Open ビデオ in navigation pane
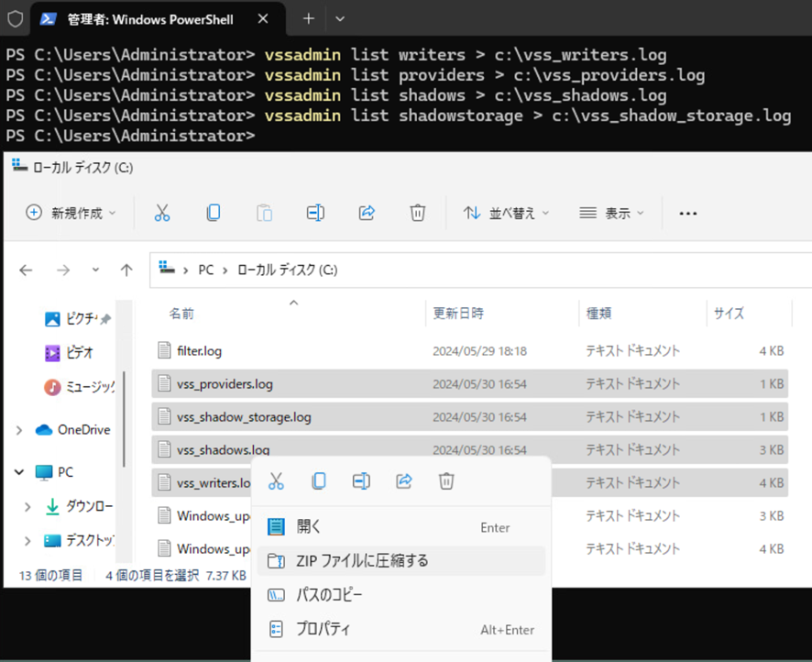Screen dimensions: 812x662 pyautogui.click(x=70, y=353)
